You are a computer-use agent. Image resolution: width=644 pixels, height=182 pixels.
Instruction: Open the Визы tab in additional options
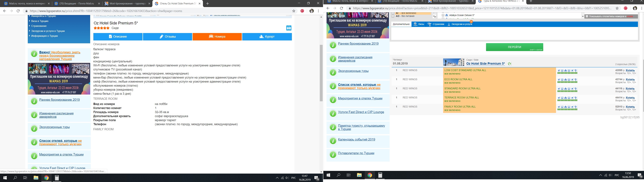tap(419, 24)
